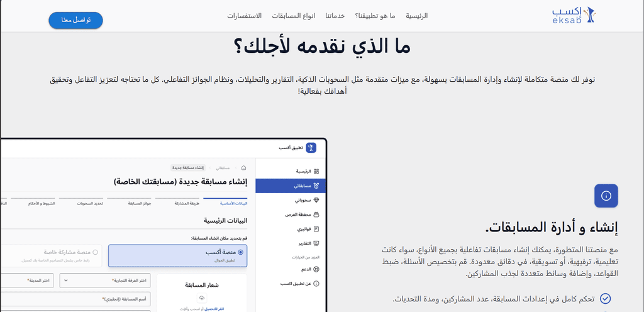
Task: Click the checkmark icon beside تحكم كامل
Action: [x=606, y=298]
